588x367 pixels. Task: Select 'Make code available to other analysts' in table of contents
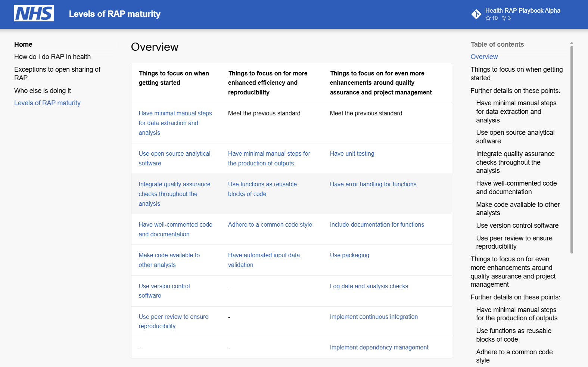point(518,209)
